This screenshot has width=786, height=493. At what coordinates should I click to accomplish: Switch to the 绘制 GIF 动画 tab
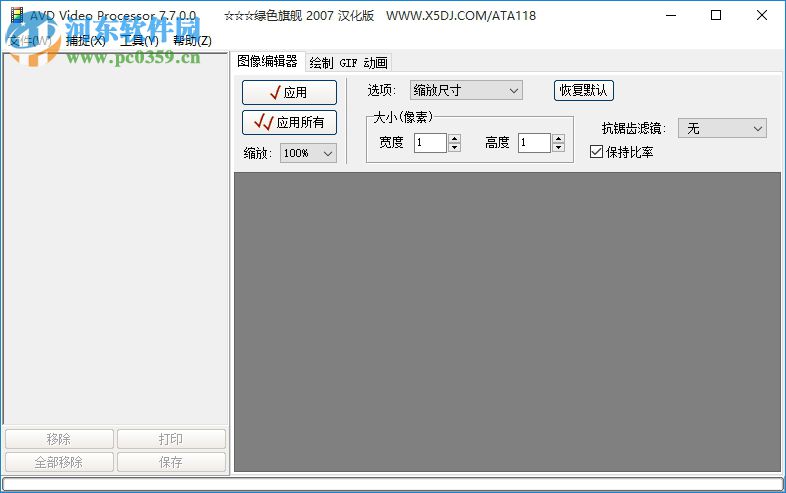[348, 63]
